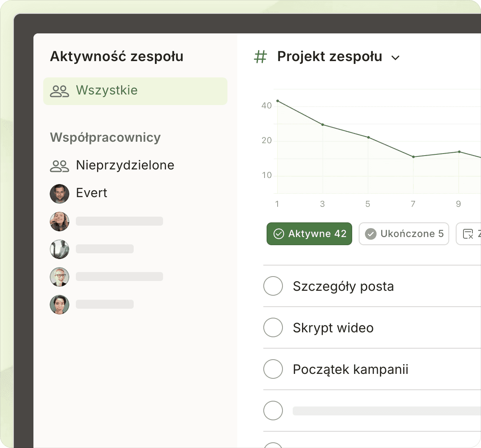The width and height of the screenshot is (481, 448).
Task: Click the avatar of the woman with glasses
Action: tap(60, 277)
